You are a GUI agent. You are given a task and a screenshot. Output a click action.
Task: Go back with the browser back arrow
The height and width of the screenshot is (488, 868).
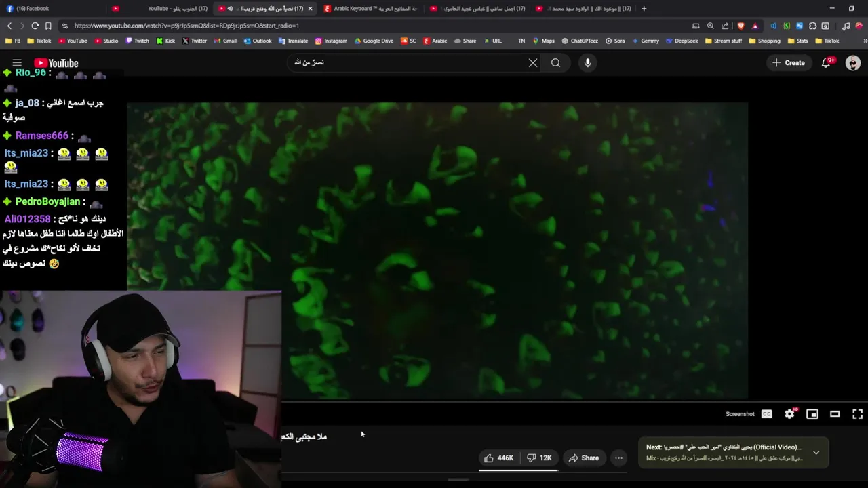click(x=9, y=26)
